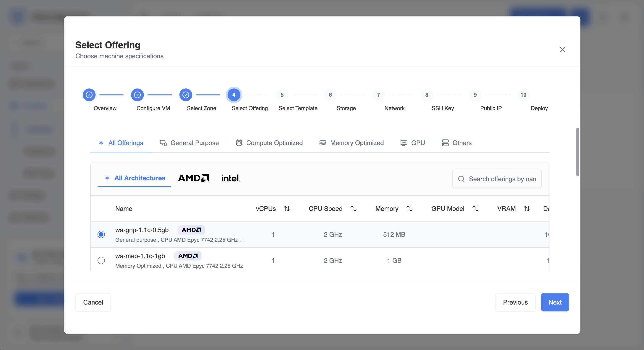Click the Next button
The image size is (644, 350).
point(555,302)
